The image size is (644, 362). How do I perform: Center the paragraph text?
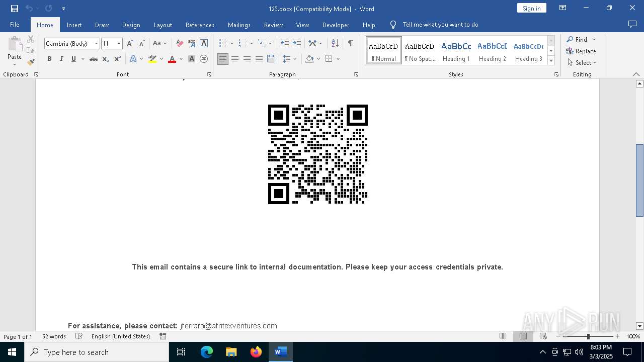pos(235,59)
